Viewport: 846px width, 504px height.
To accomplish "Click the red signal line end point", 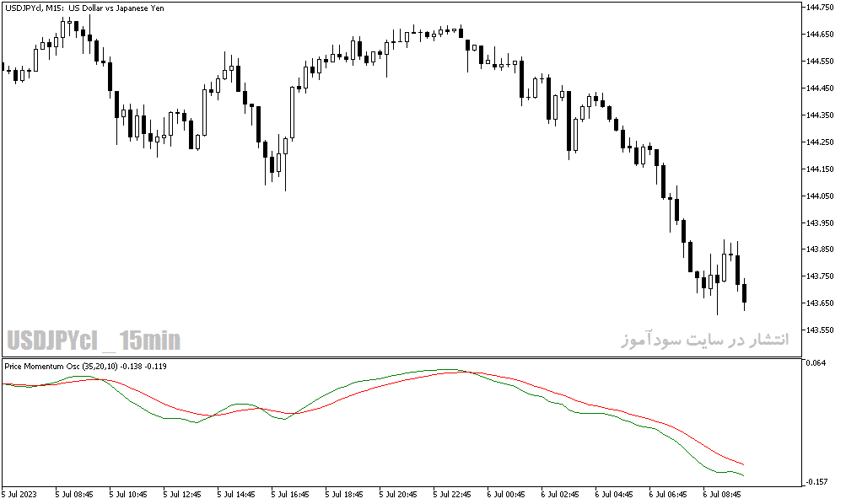I will [x=744, y=464].
